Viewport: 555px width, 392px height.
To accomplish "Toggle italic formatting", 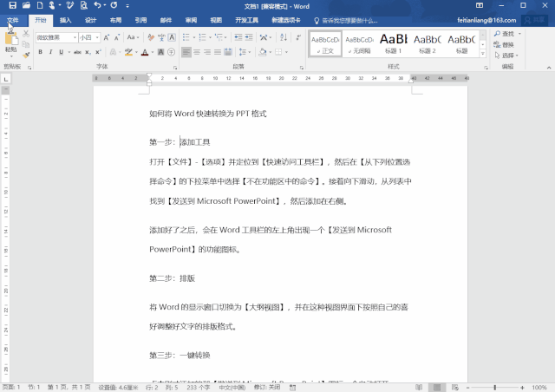I will (x=50, y=52).
